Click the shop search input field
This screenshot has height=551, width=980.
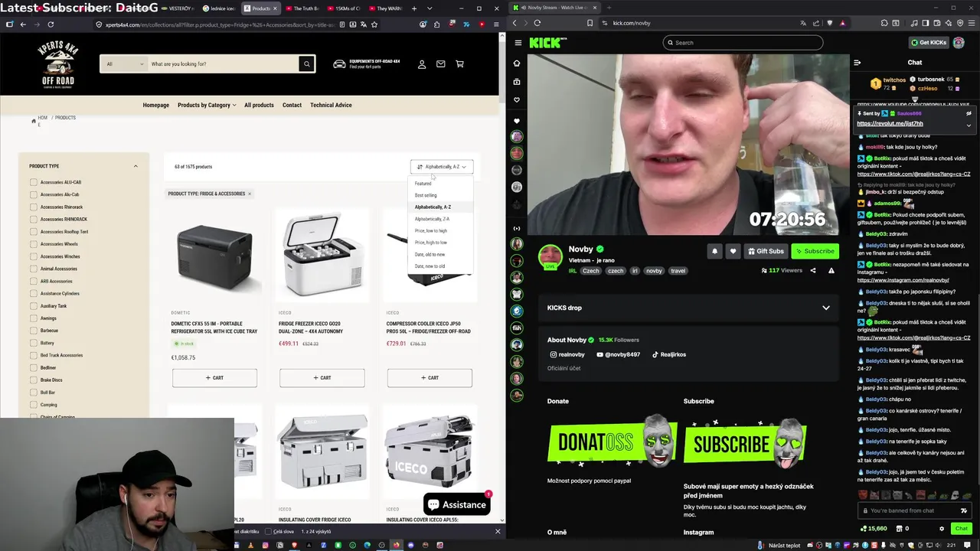tap(222, 64)
